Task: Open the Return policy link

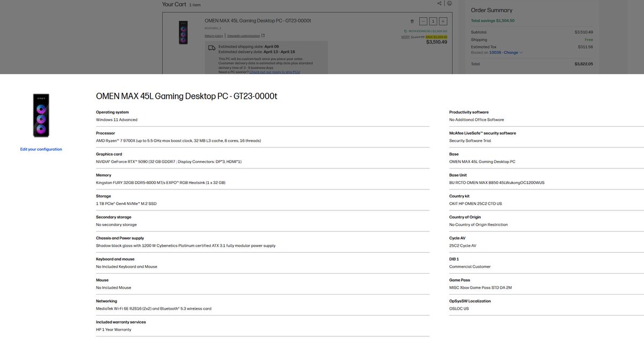Action: (214, 36)
